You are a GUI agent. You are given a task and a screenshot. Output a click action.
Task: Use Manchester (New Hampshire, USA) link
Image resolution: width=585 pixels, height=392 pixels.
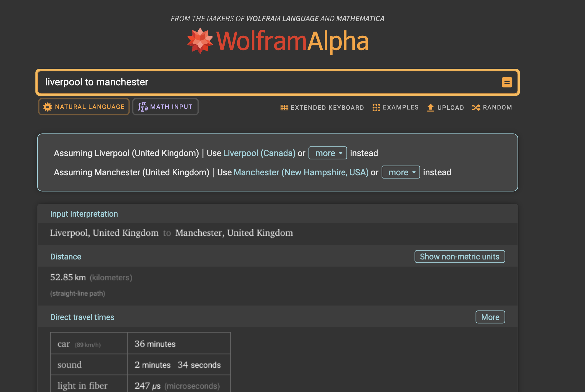click(301, 172)
